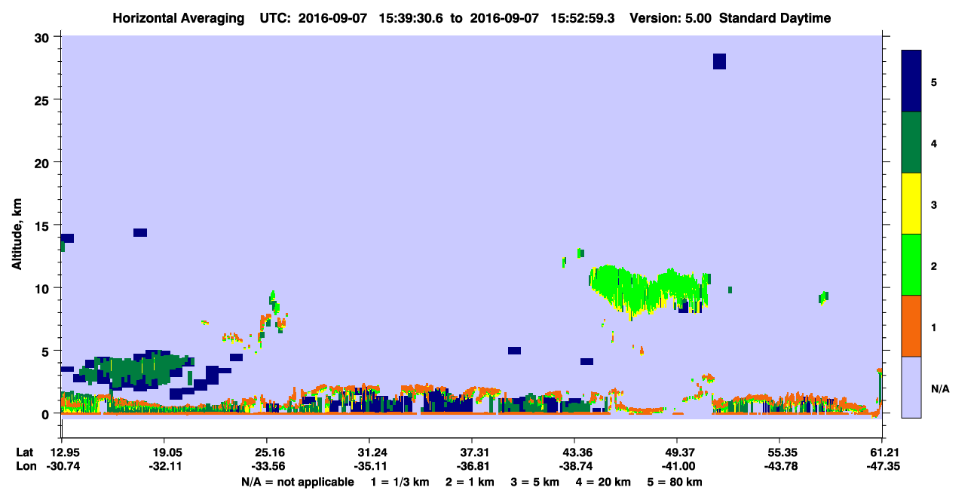The image size is (980, 503).
Task: Click the latitude value "19.05"
Action: point(164,452)
